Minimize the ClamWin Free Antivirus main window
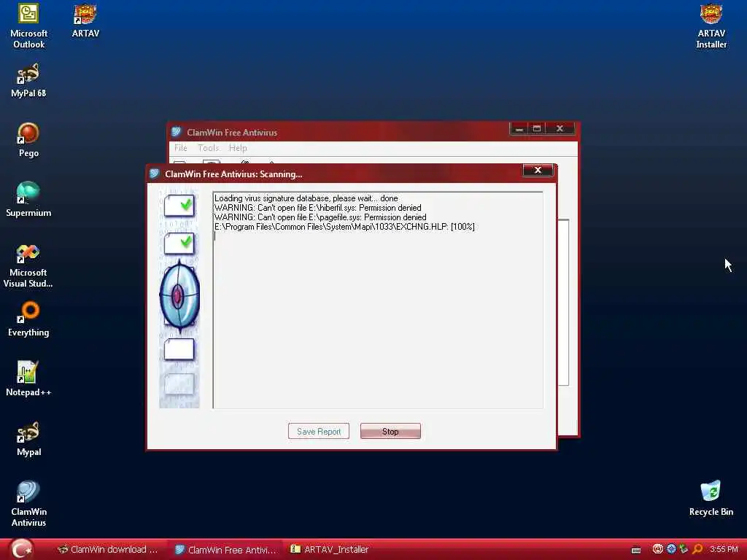The image size is (747, 560). tap(519, 128)
